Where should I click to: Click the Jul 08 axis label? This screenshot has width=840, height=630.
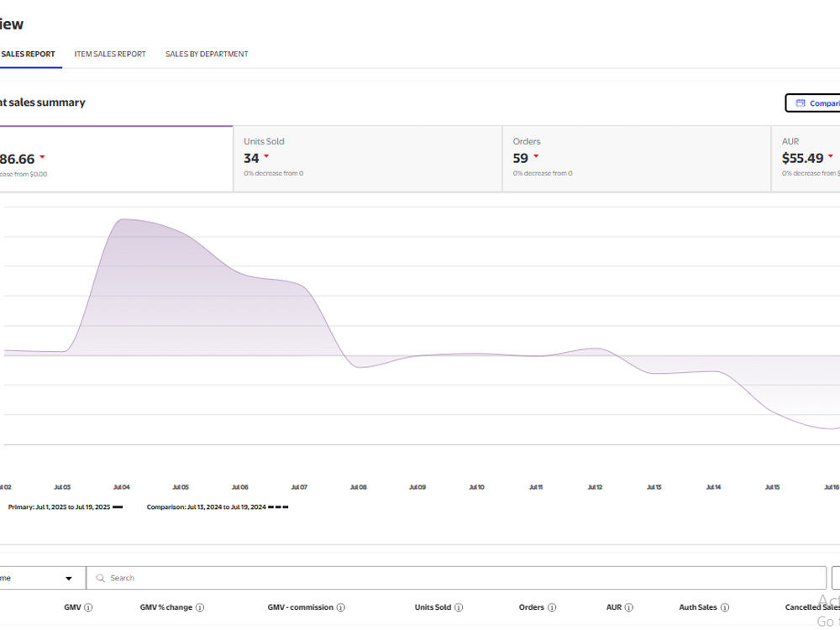[359, 487]
